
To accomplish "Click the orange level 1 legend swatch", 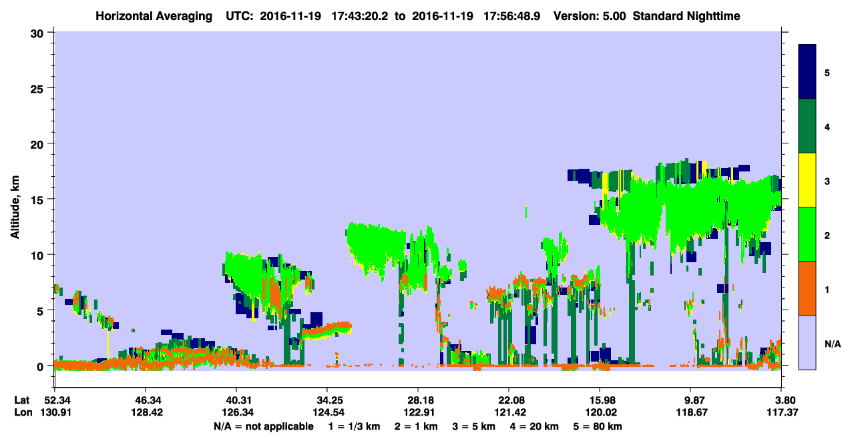I will (808, 288).
